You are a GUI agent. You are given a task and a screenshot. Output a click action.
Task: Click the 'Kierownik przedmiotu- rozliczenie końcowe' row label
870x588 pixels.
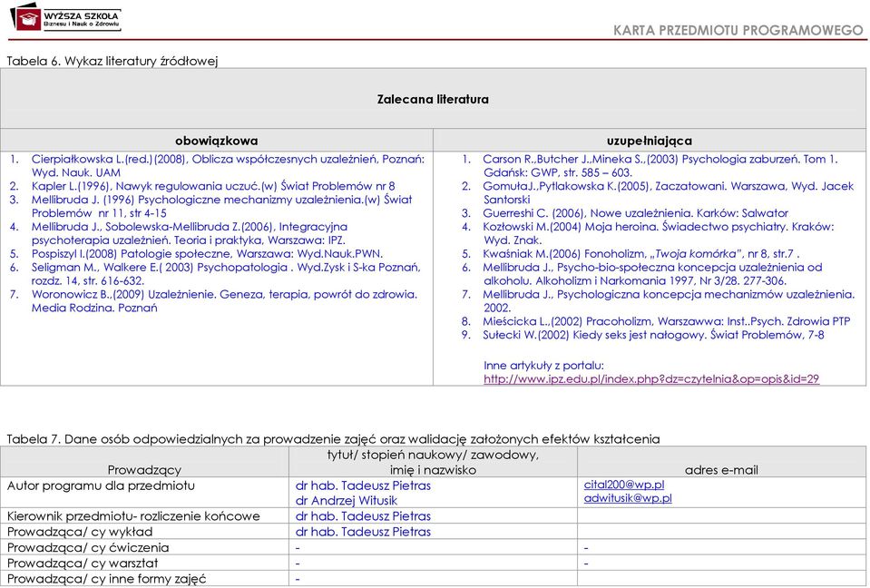[133, 516]
